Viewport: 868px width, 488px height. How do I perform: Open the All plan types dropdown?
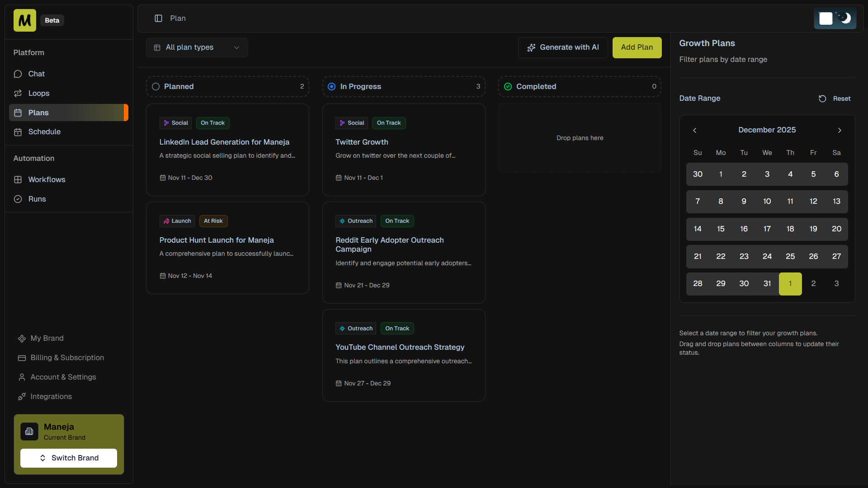click(196, 47)
